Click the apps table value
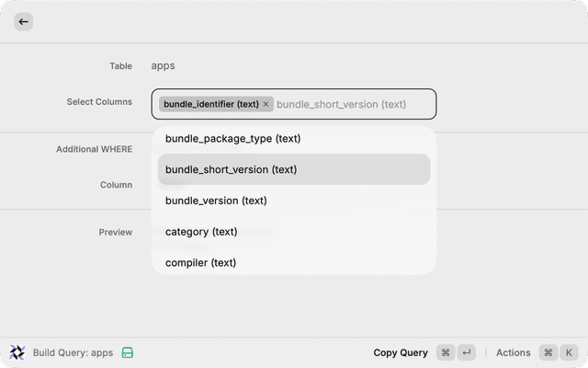 point(163,65)
